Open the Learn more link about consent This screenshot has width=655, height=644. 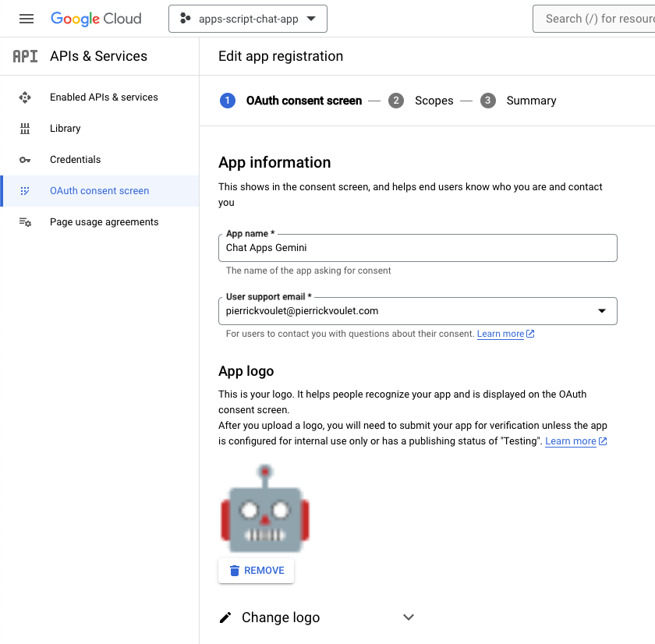coord(499,333)
